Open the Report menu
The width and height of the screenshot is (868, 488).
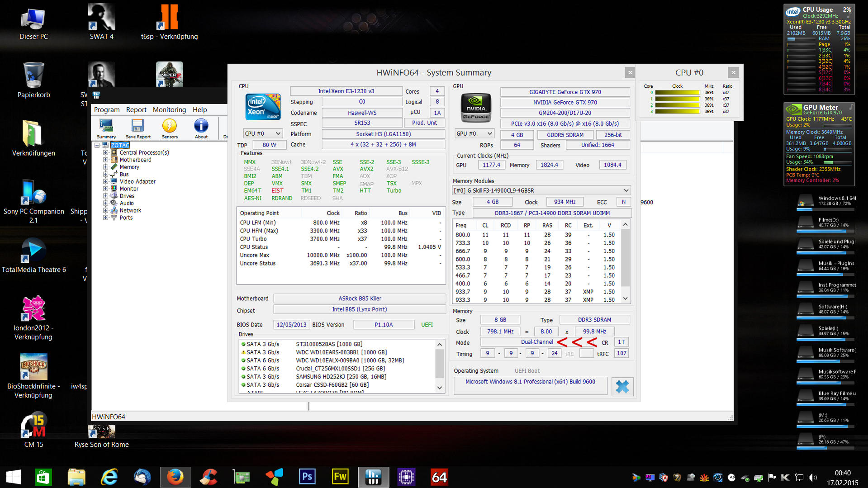pos(136,109)
